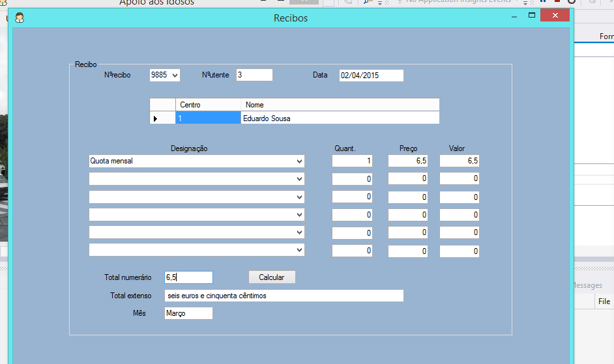The image size is (614, 364).
Task: Click the Recibos window app icon
Action: [x=20, y=18]
